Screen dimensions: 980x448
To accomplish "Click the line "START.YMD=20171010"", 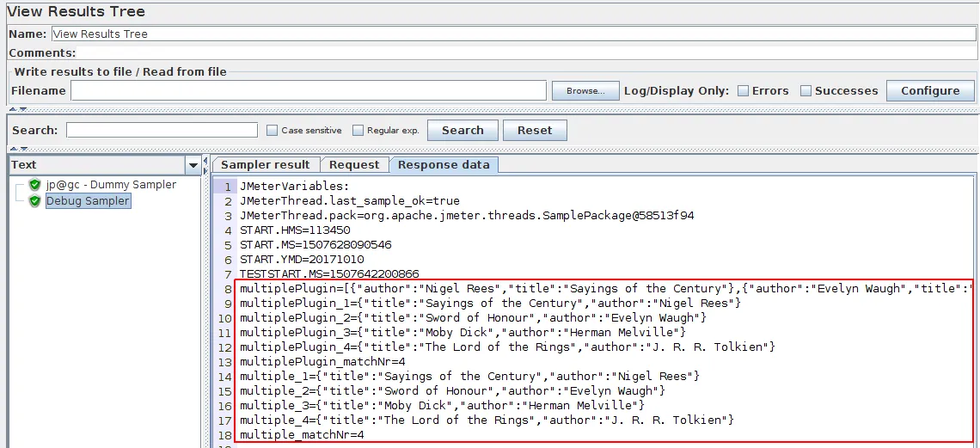I will pos(302,260).
